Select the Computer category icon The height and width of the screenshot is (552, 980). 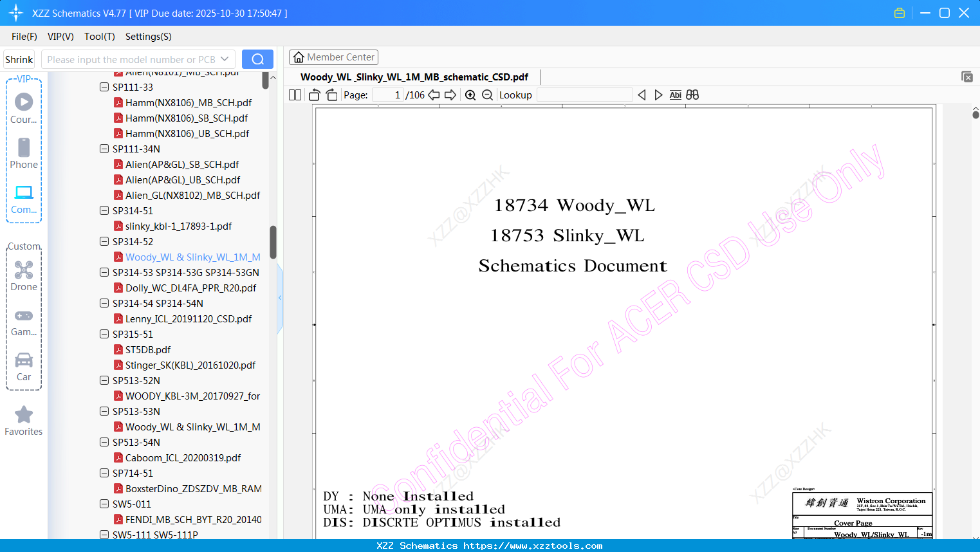[x=24, y=192]
